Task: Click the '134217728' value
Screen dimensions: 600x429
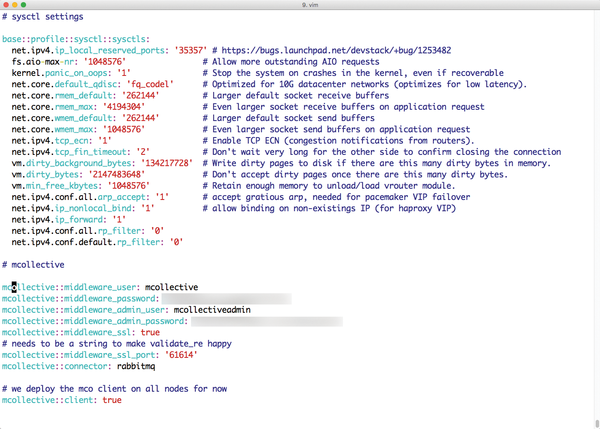Action: coord(166,163)
